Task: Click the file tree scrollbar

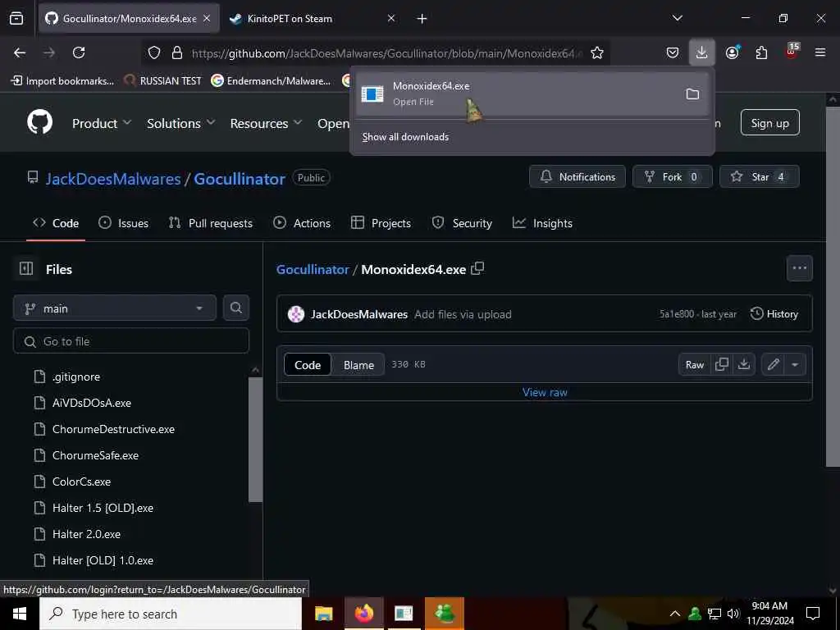Action: (256, 440)
